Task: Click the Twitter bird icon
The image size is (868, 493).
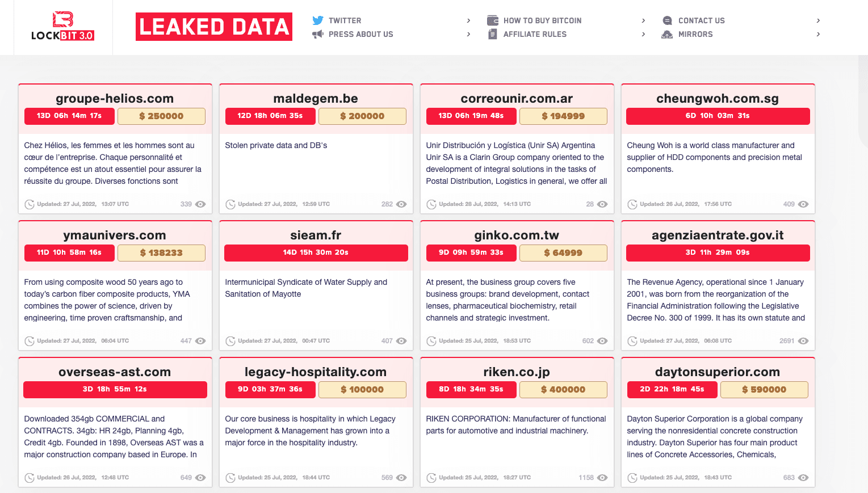Action: coord(318,20)
